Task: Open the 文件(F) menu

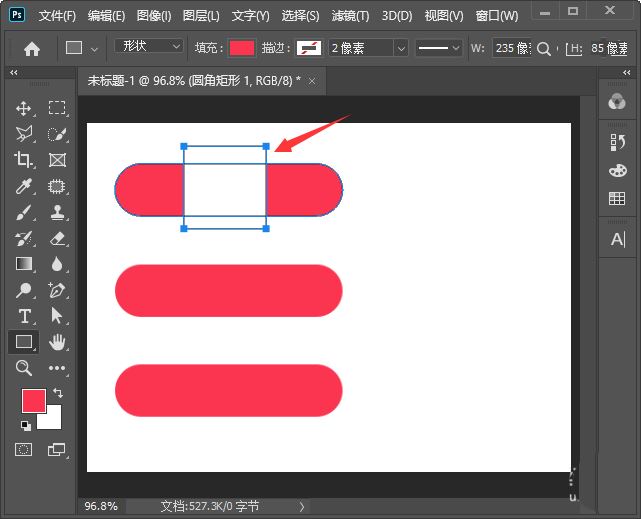Action: [57, 16]
